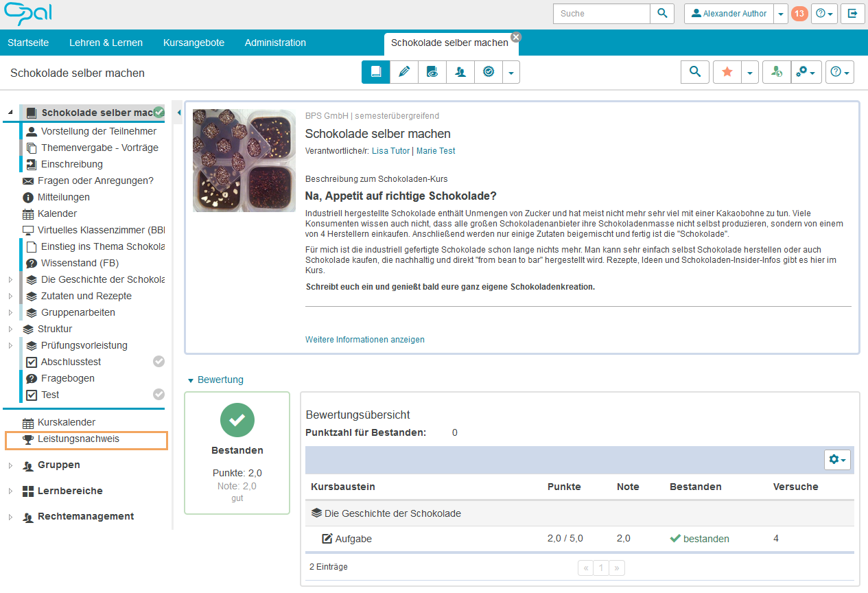Click the orange star favorite icon

(x=727, y=72)
